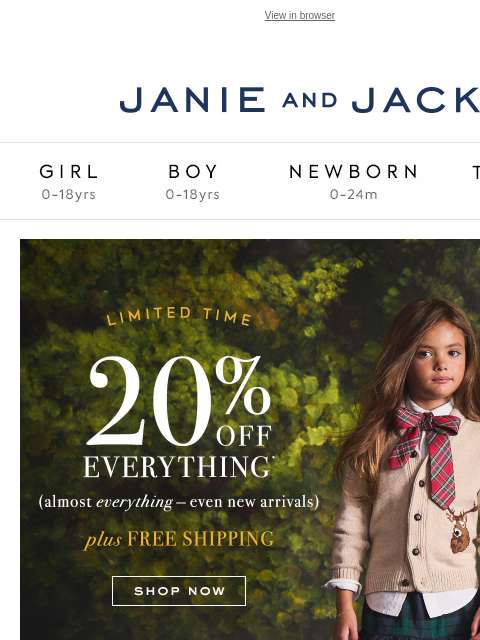Click the reindeer patch on the cardigan
The width and height of the screenshot is (480, 640).
click(x=462, y=527)
